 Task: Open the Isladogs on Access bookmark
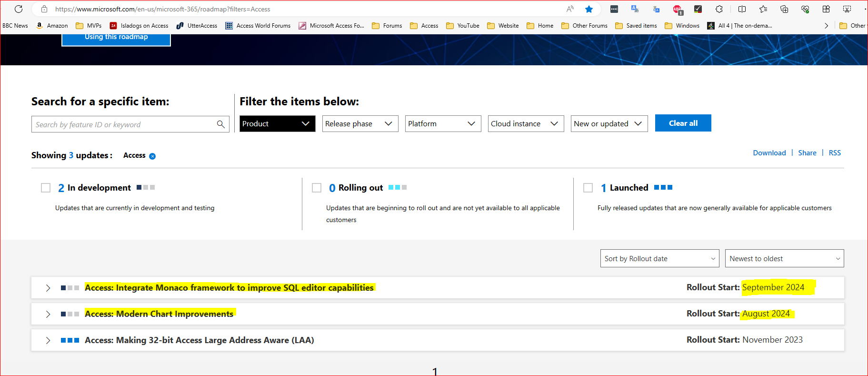pos(139,26)
